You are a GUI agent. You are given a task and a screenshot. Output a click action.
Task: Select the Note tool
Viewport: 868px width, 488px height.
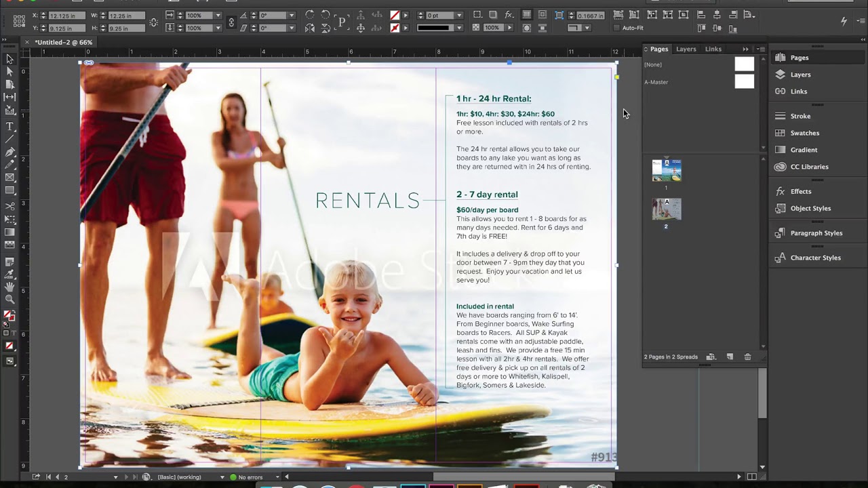[x=9, y=261]
